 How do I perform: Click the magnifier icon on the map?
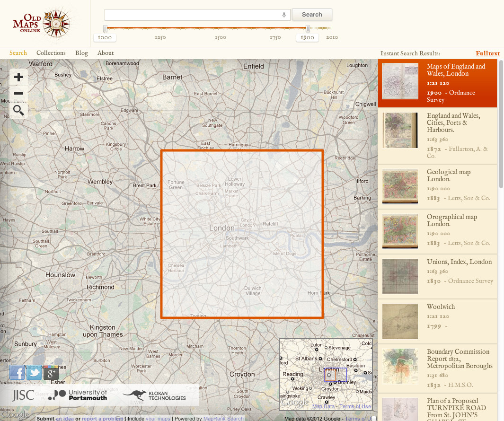click(19, 111)
